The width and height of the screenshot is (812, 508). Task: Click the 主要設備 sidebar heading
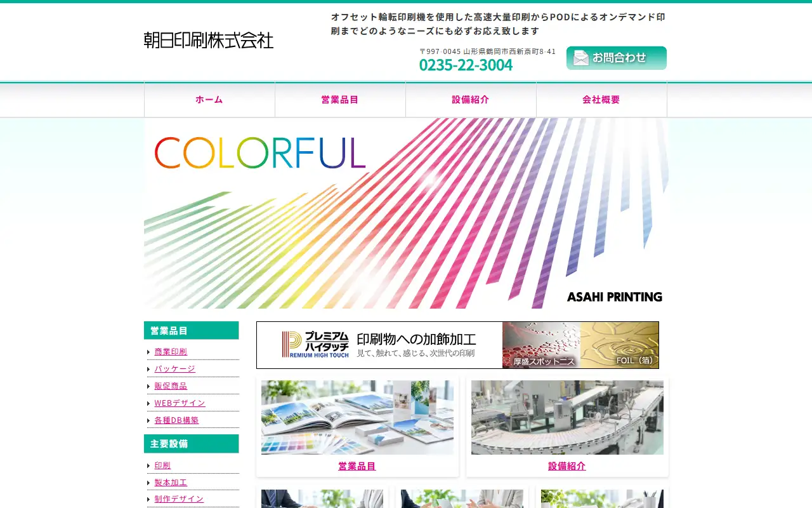[x=192, y=444]
